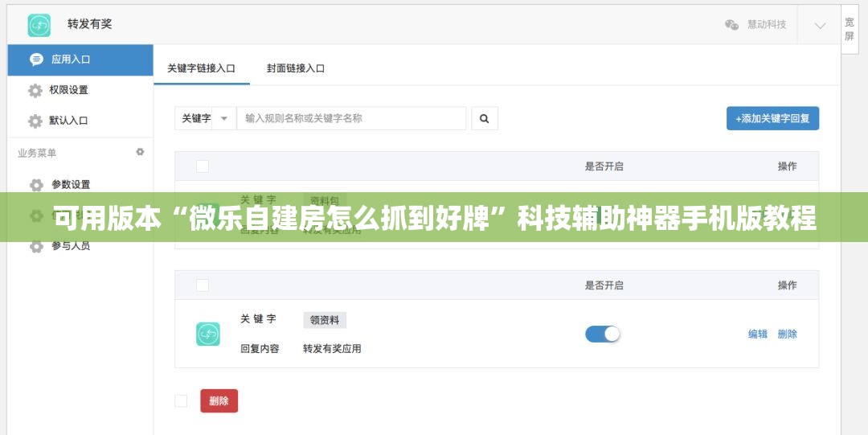Click the 领资料 keyword tag
The image size is (868, 435).
pos(325,320)
